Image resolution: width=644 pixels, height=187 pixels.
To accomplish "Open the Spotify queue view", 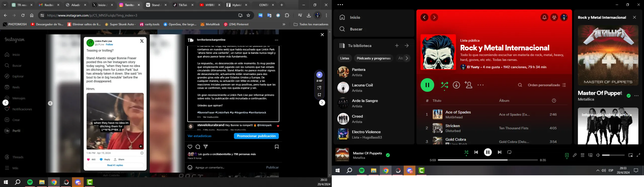I will pos(582,155).
